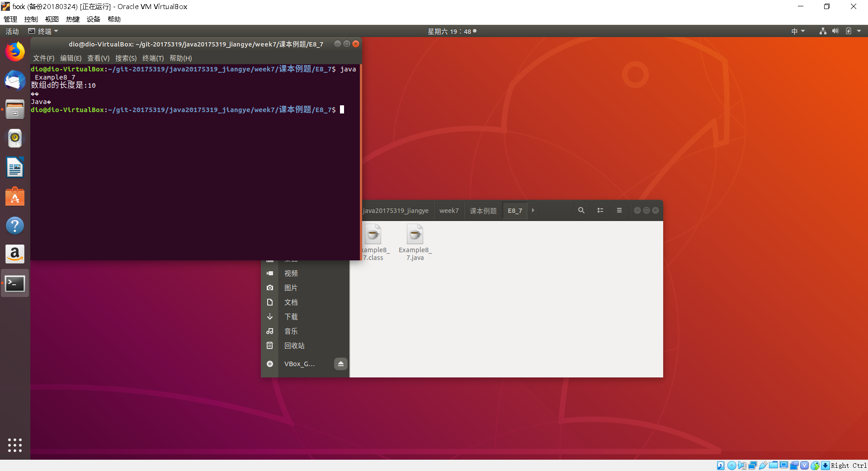This screenshot has width=868, height=471.
Task: Click VirtualBox recording status icon
Action: pyautogui.click(x=794, y=466)
